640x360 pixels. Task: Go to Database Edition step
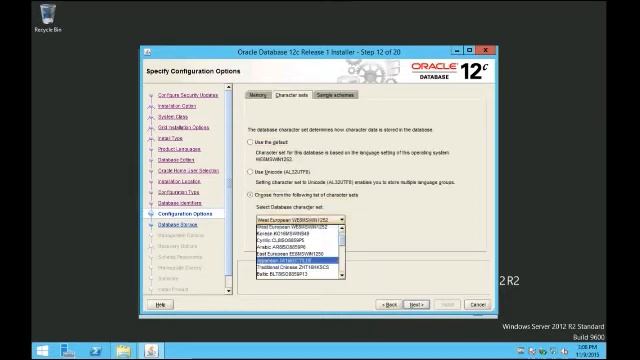[x=176, y=160]
